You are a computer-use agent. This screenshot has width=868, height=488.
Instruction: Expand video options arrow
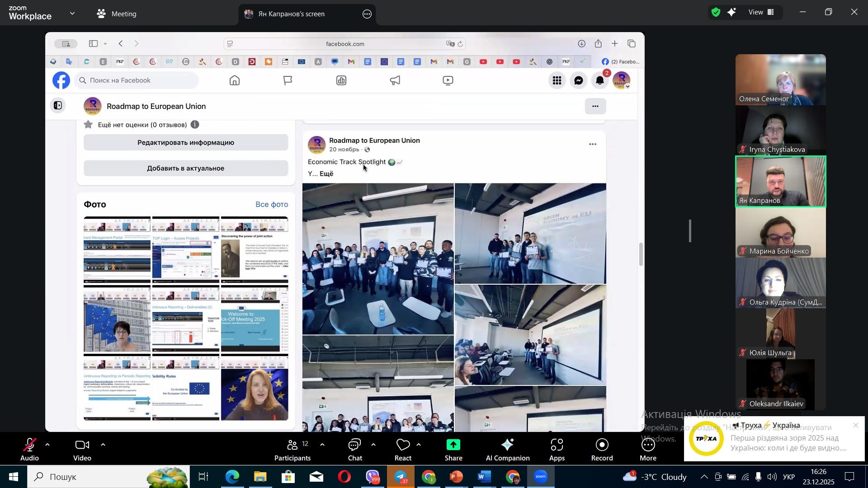(x=103, y=445)
